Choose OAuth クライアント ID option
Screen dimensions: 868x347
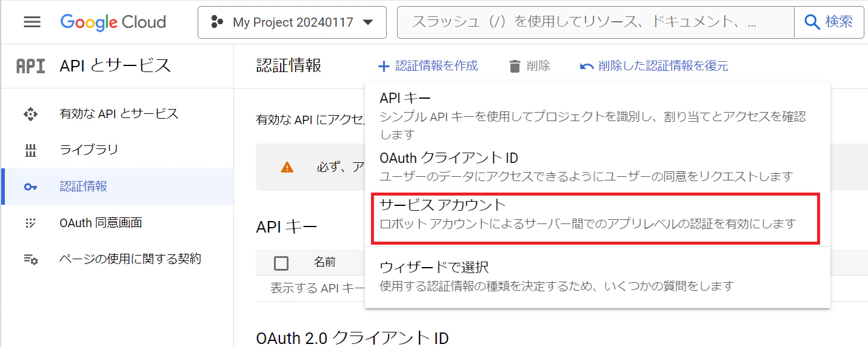tap(598, 167)
